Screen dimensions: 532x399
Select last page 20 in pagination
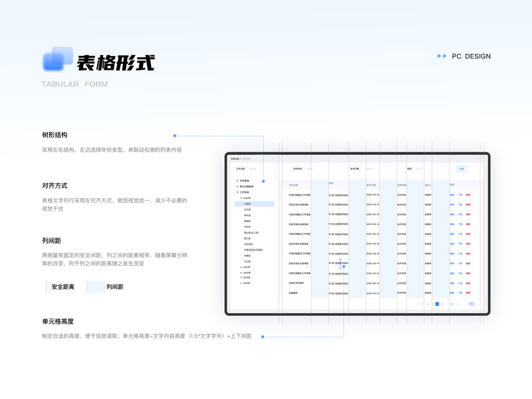pos(452,304)
